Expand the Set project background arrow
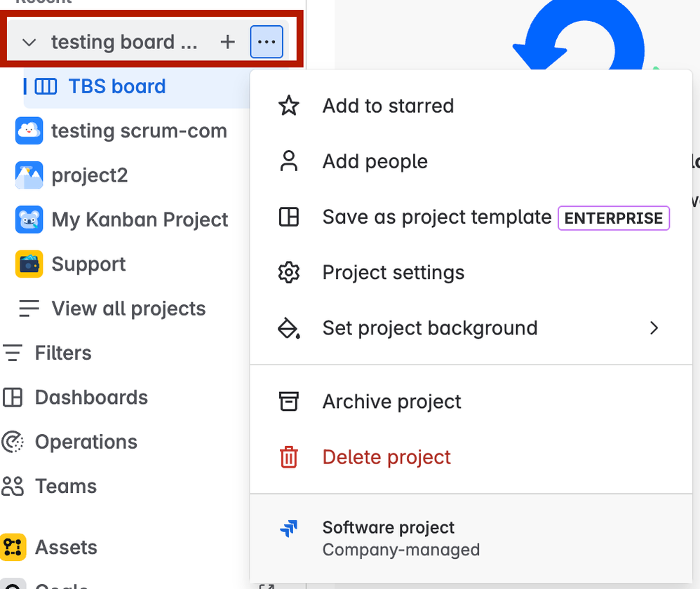The image size is (700, 589). [x=654, y=328]
